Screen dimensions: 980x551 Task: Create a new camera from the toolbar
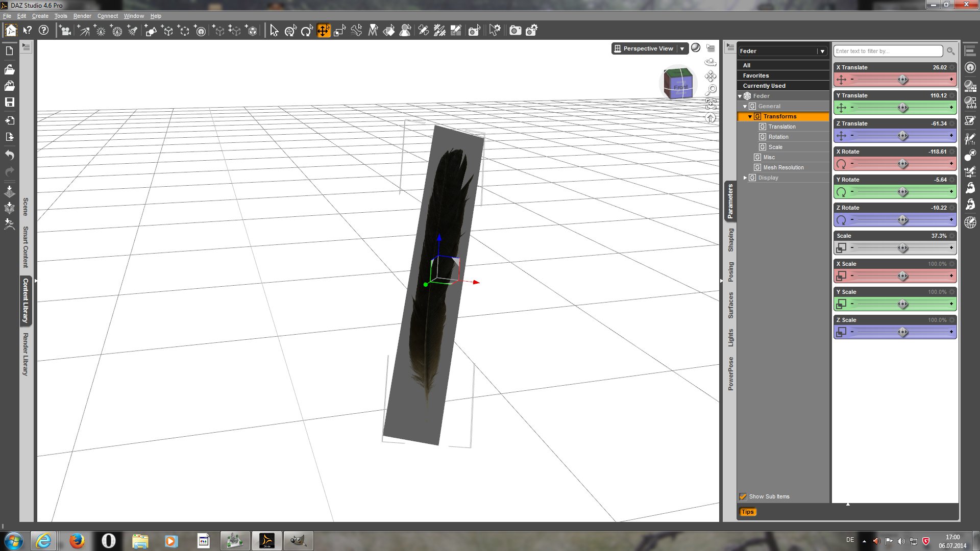coord(65,31)
